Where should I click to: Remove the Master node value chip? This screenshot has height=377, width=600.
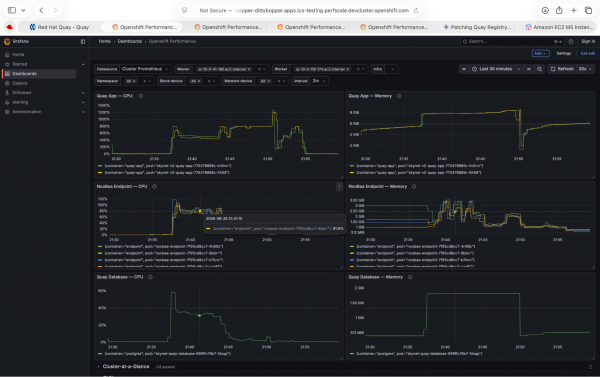249,69
